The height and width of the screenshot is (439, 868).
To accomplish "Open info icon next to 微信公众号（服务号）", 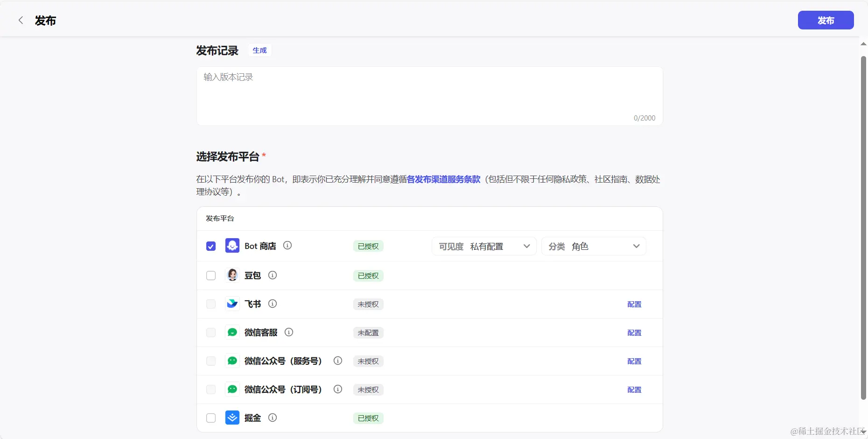I will click(x=338, y=361).
